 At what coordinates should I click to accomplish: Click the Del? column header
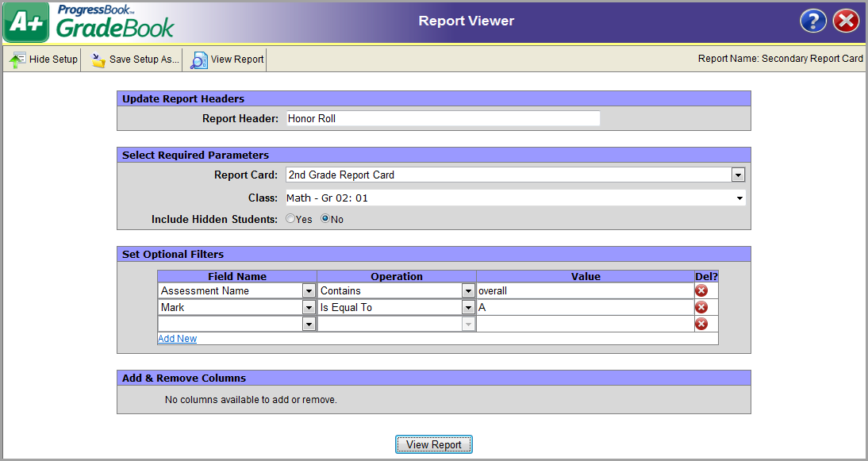pyautogui.click(x=706, y=277)
